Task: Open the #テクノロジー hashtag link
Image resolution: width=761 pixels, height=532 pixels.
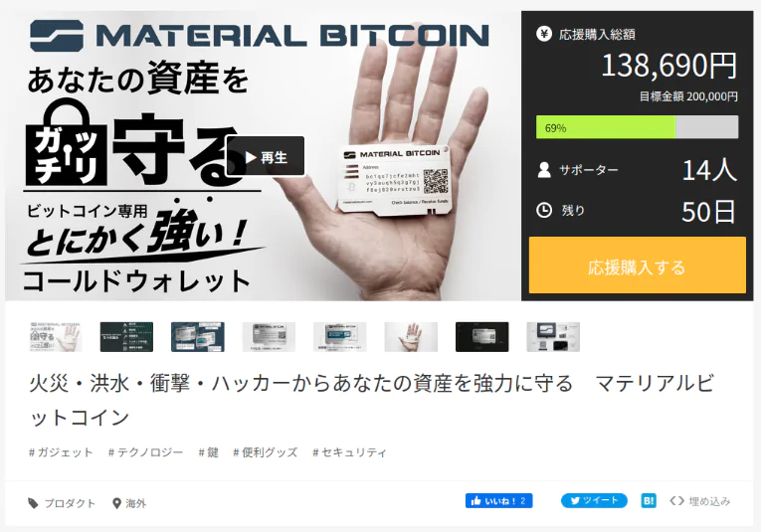Action: pyautogui.click(x=145, y=452)
